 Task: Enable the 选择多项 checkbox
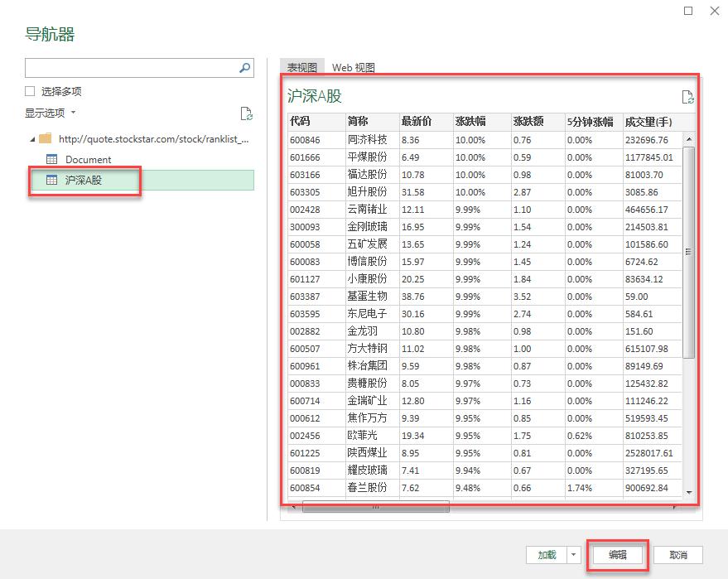pos(30,90)
